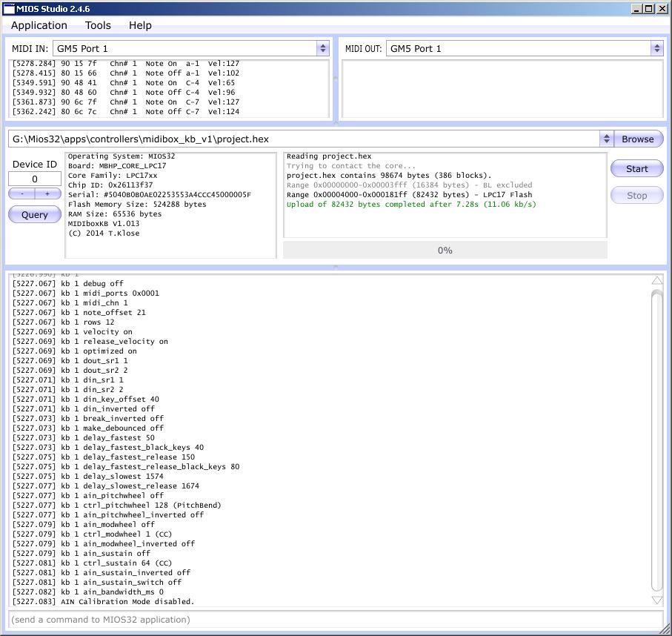672x636 pixels.
Task: Increase Device ID with plus button
Action: click(x=47, y=194)
